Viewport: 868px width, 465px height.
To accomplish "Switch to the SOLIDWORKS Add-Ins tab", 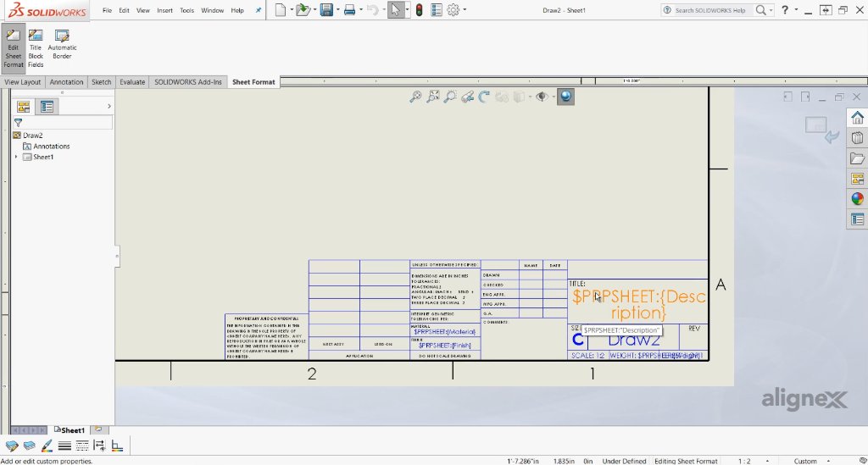I will 187,82.
